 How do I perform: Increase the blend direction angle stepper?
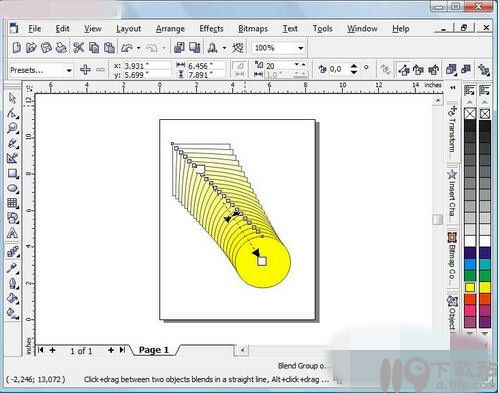(x=354, y=66)
